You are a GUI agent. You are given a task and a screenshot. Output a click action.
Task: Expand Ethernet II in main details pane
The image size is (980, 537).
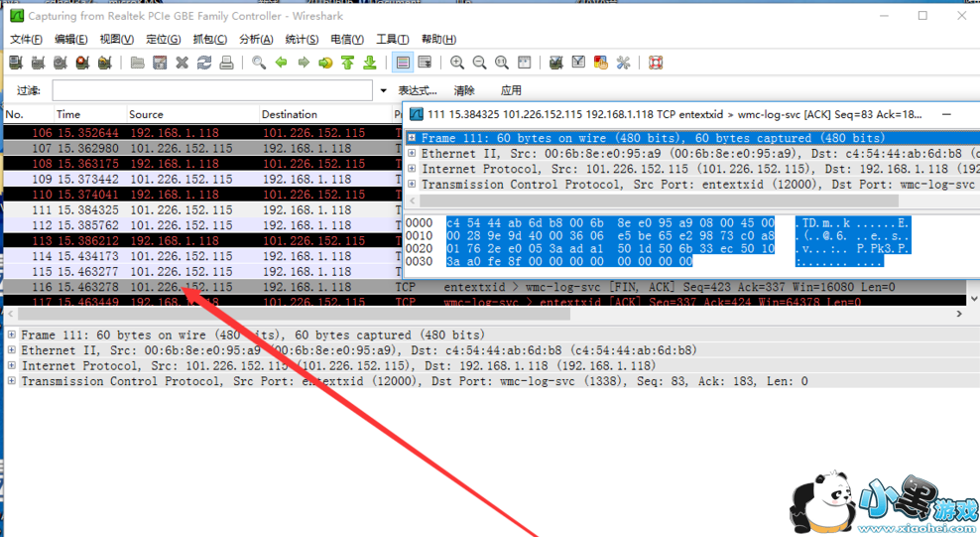coord(11,350)
